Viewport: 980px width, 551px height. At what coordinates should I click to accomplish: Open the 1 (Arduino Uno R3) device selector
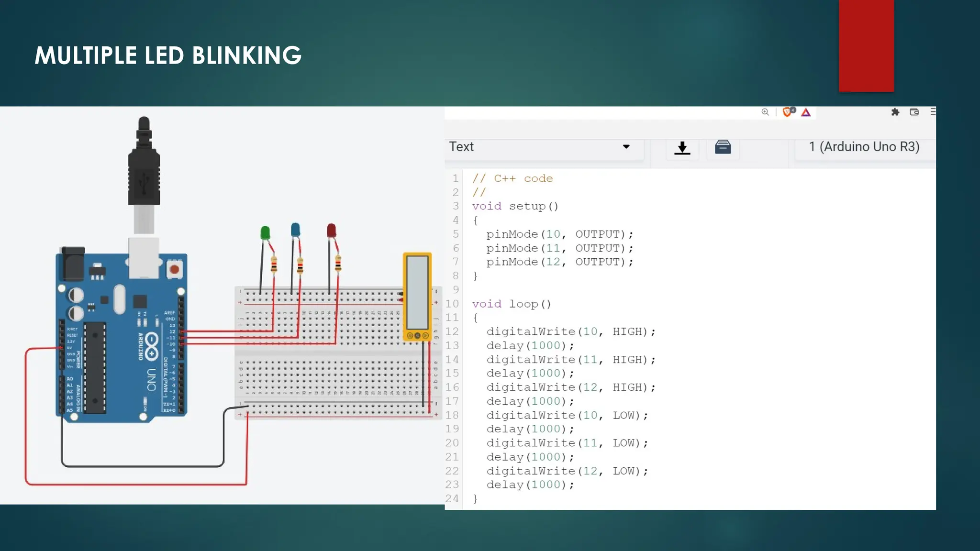click(x=864, y=147)
